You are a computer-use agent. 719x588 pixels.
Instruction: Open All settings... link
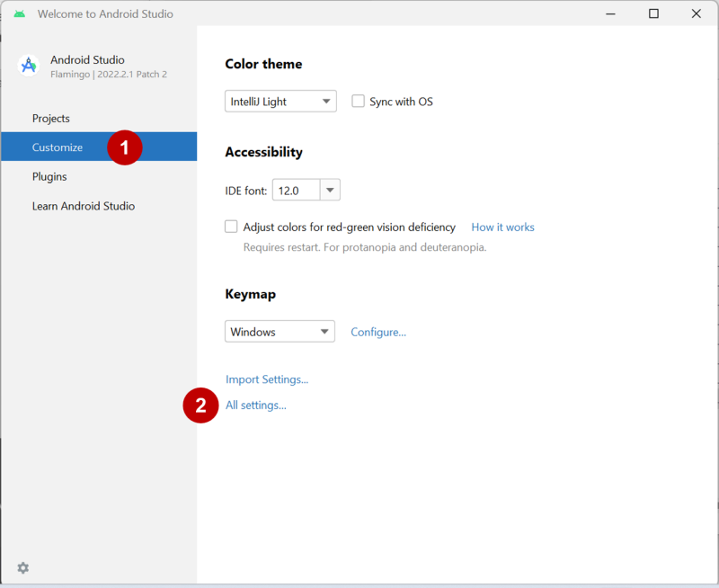click(x=256, y=405)
